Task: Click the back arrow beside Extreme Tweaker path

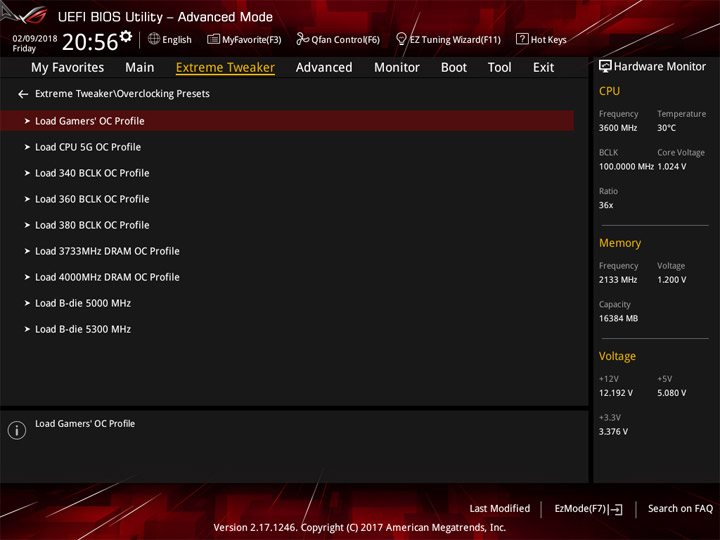Action: pos(23,94)
